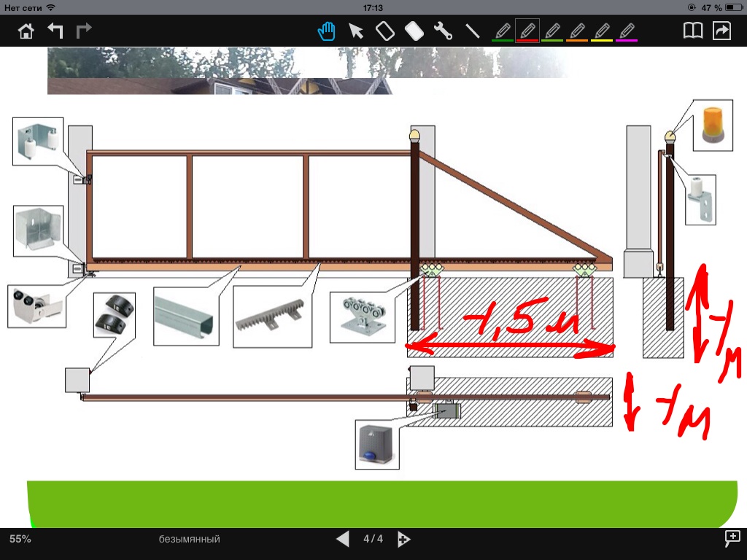Switch to the dark green pen
This screenshot has height=560, width=747.
pos(503,31)
